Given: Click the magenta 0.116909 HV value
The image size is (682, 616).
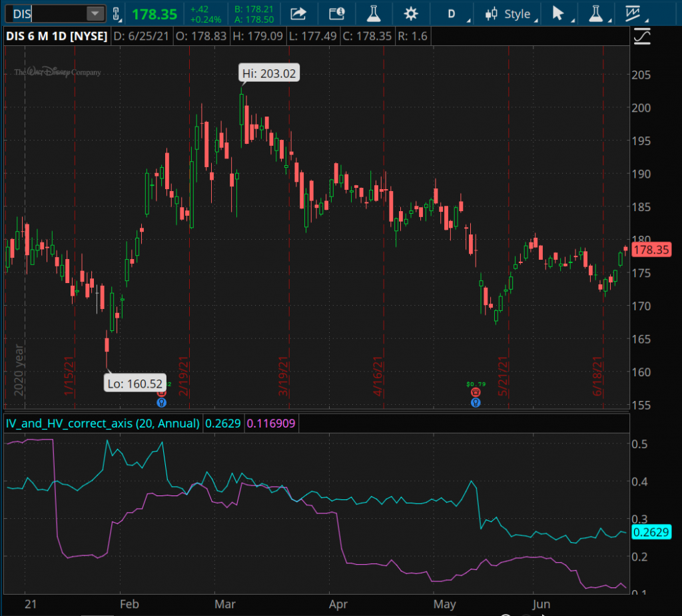Looking at the screenshot, I should (271, 424).
